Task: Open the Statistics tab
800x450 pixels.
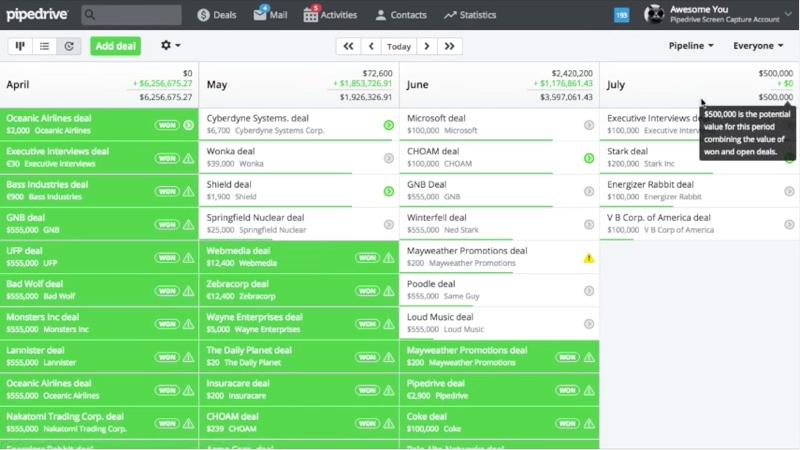Action: pyautogui.click(x=470, y=15)
